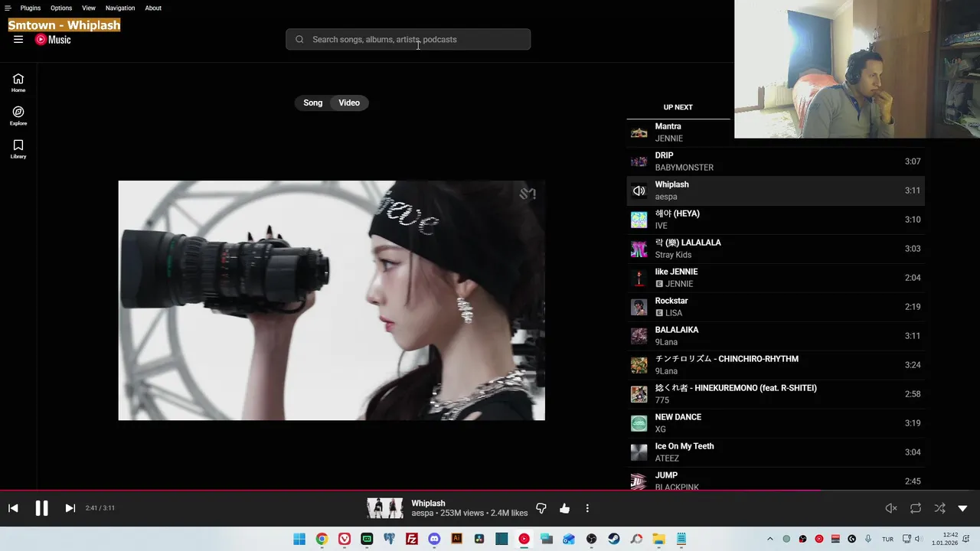980x551 pixels.
Task: Play like JENNIE from queue
Action: pyautogui.click(x=776, y=278)
